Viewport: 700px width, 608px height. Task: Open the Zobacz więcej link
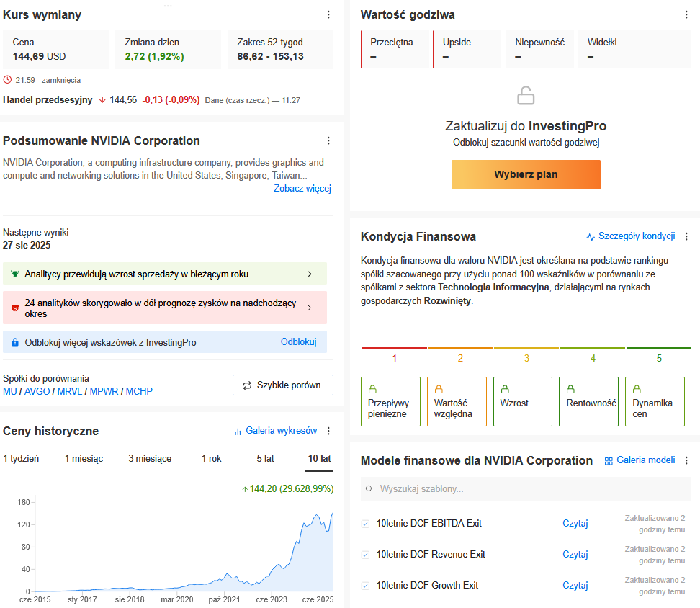[302, 189]
